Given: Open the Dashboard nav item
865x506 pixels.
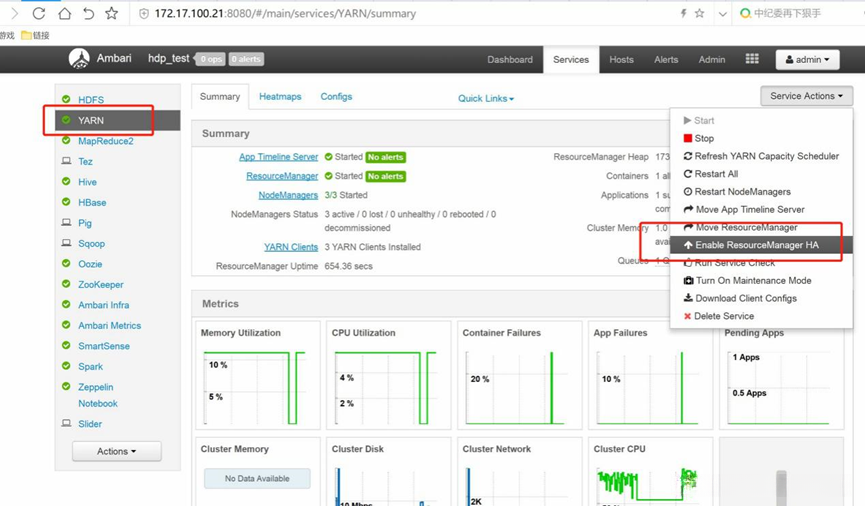Looking at the screenshot, I should (510, 60).
